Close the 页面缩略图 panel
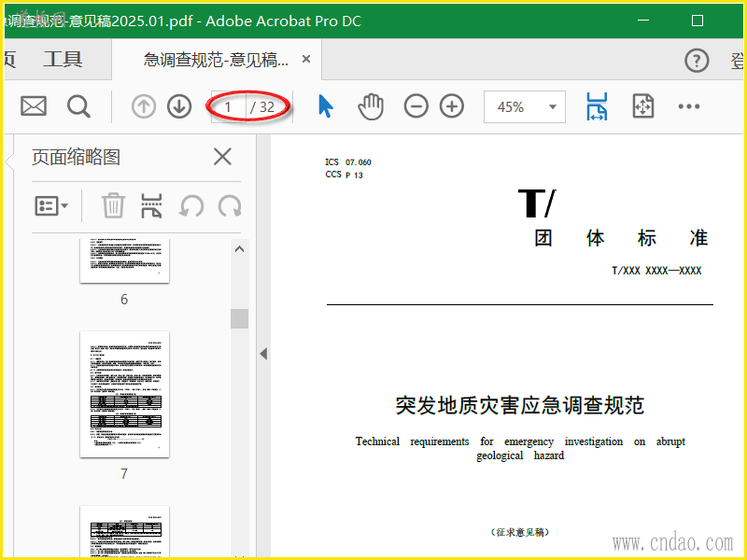Viewport: 747px width, 560px height. coord(222,157)
